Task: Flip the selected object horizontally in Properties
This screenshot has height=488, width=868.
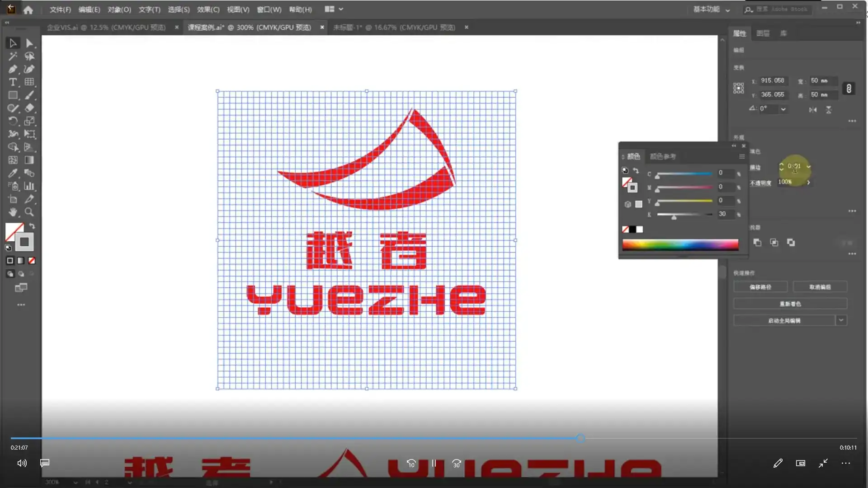Action: pos(813,109)
